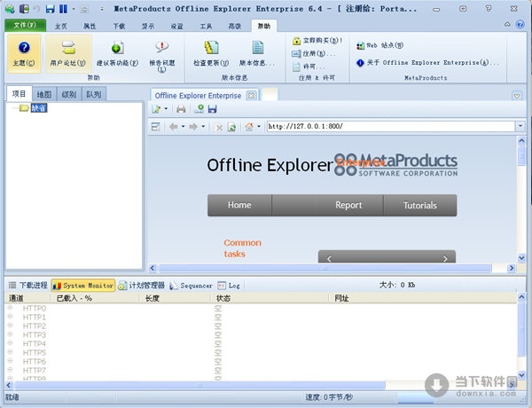
Task: Click the previous arrow in tasks carousel
Action: point(329,258)
